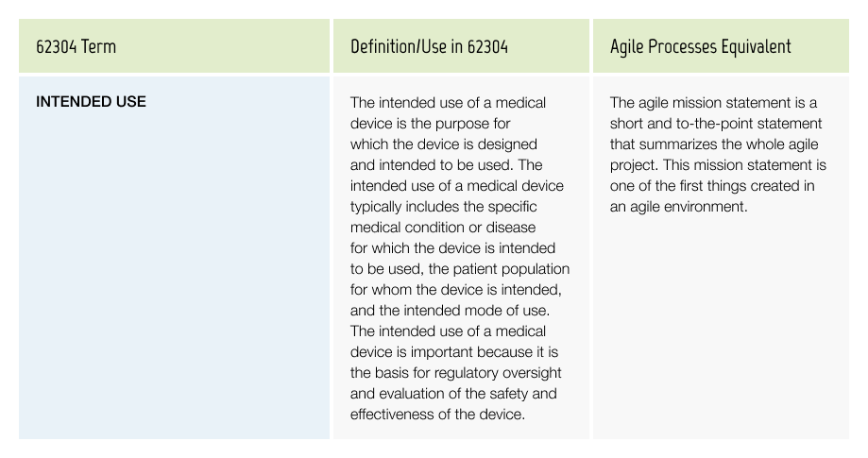868x458 pixels.
Task: Click the line "project. This mission statement is"
Action: 718,165
